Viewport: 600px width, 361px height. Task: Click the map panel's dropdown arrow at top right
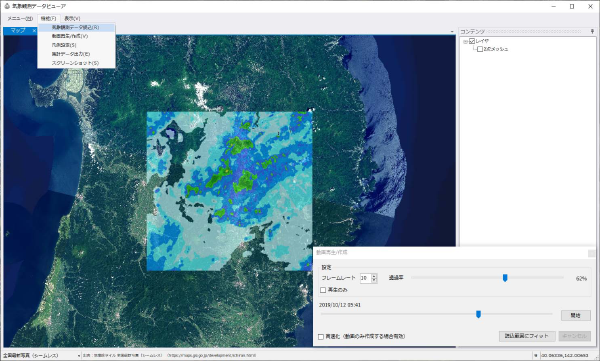pos(452,31)
